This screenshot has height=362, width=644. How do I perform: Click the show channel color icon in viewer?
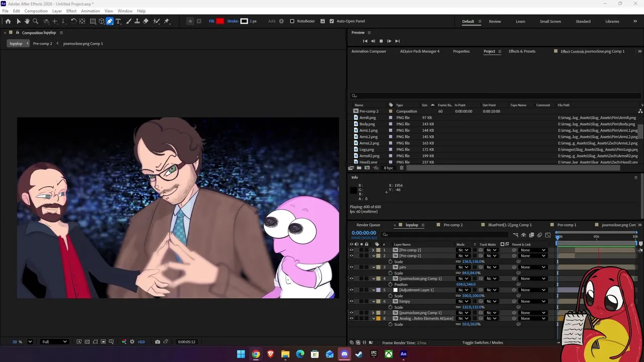click(x=124, y=342)
